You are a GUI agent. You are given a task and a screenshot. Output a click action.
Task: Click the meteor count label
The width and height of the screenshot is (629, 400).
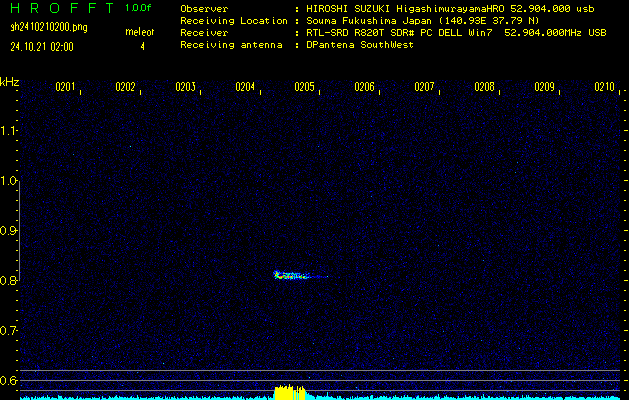tap(140, 32)
